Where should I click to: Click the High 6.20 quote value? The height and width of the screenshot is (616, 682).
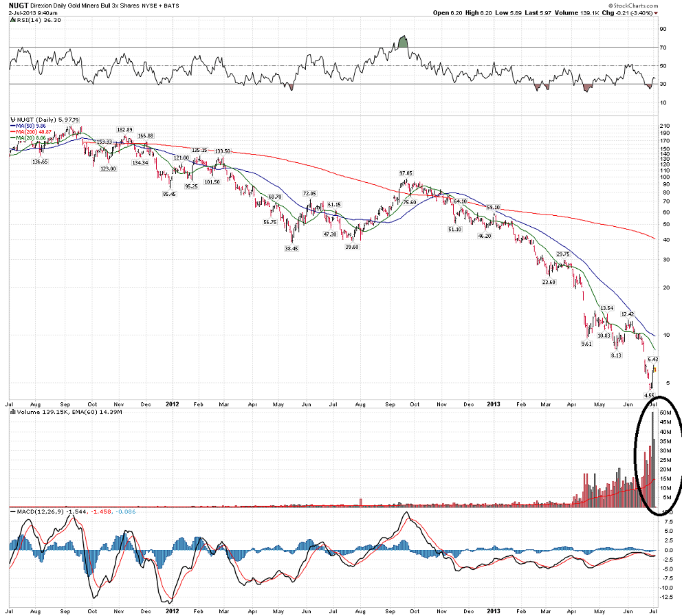pyautogui.click(x=478, y=13)
